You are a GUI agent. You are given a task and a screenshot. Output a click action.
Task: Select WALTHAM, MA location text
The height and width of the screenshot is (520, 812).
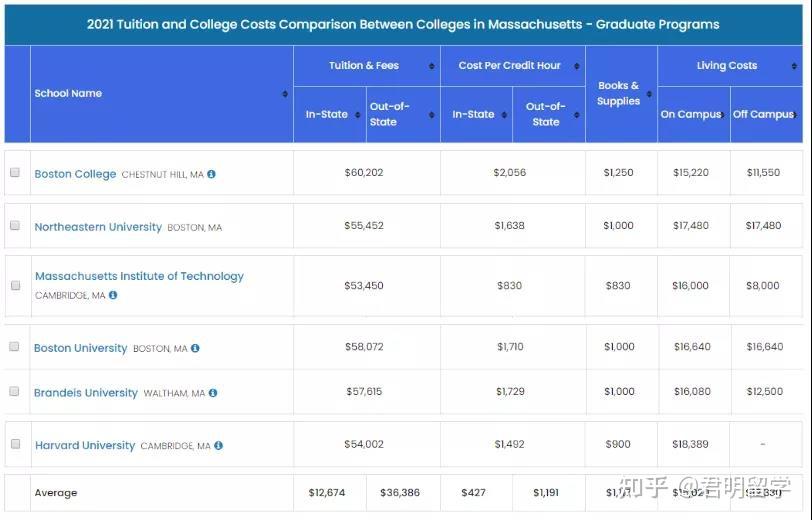click(x=174, y=394)
